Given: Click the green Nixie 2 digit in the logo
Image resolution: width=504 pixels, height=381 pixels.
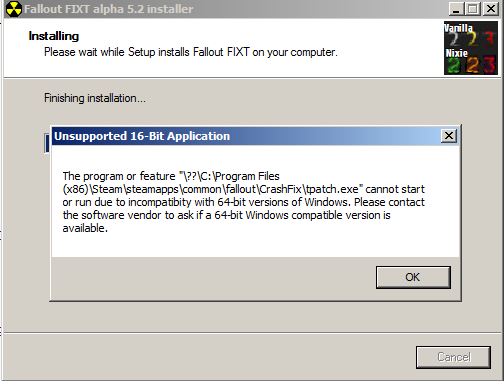Looking at the screenshot, I should coord(453,65).
